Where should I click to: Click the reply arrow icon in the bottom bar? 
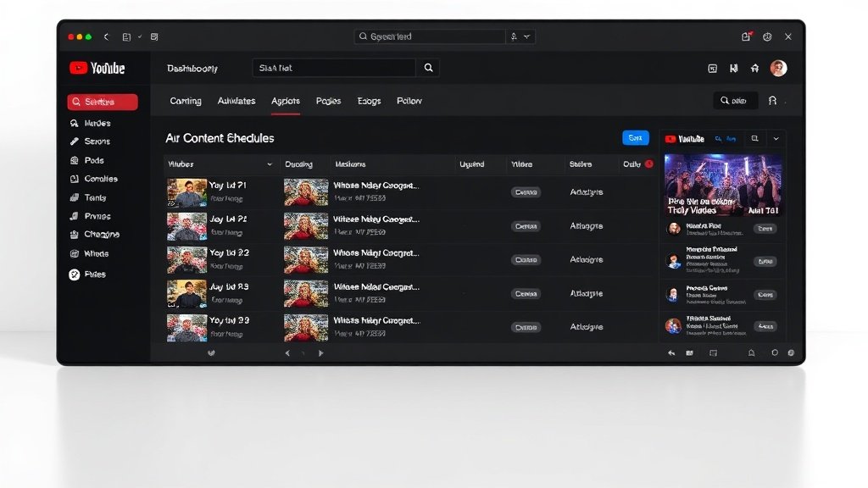click(671, 353)
